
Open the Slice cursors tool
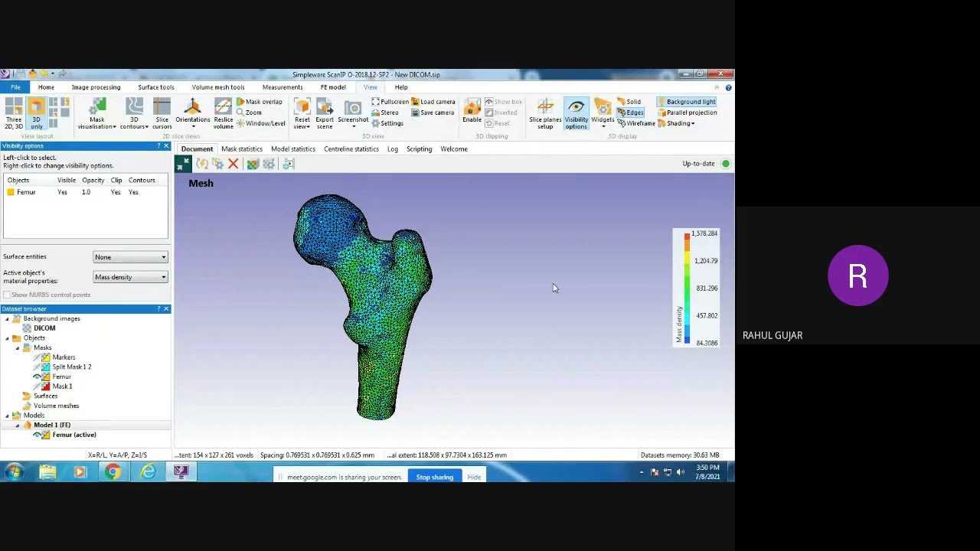coord(162,112)
